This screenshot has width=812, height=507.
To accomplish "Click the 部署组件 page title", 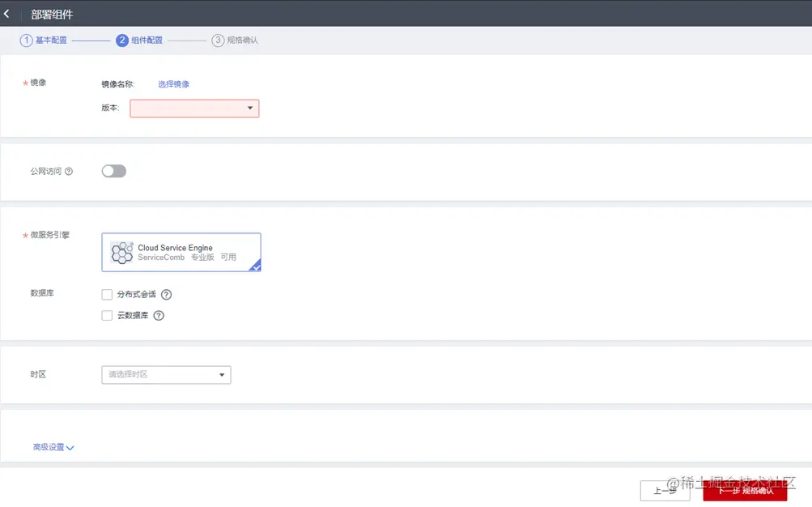I will coord(52,15).
